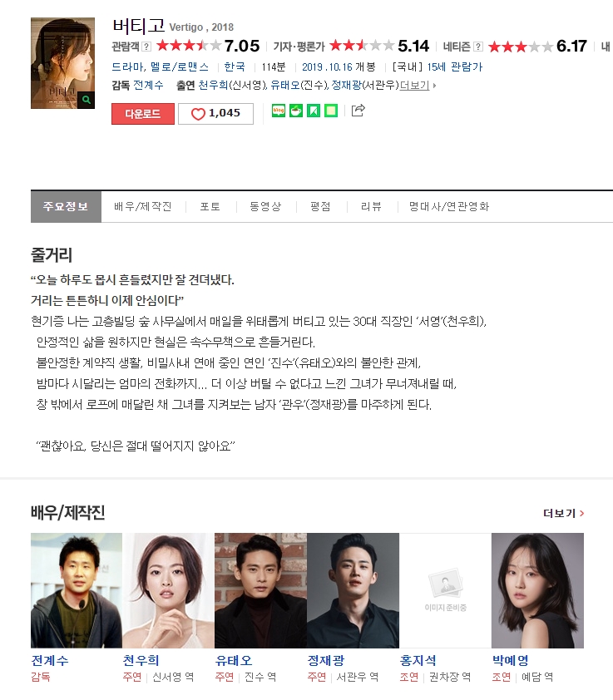Click the 관람객 star rating bar
Image resolution: width=613 pixels, height=700 pixels.
coord(189,46)
